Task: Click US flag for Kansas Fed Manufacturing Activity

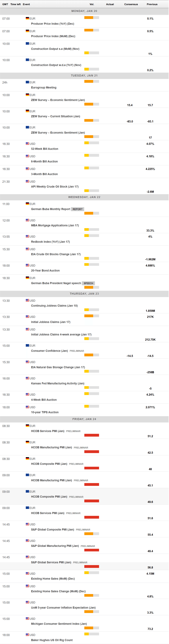Action: click(27, 378)
